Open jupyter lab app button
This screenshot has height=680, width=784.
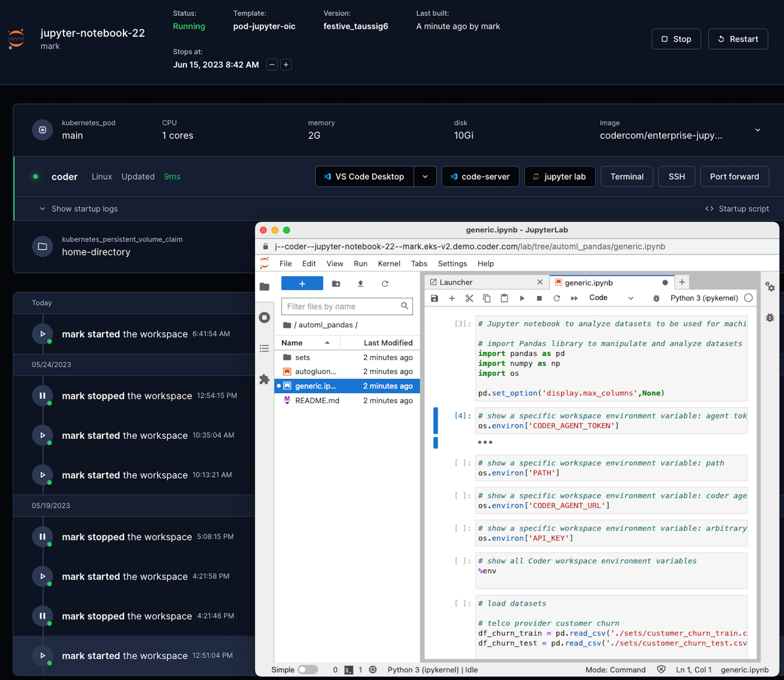click(x=559, y=176)
